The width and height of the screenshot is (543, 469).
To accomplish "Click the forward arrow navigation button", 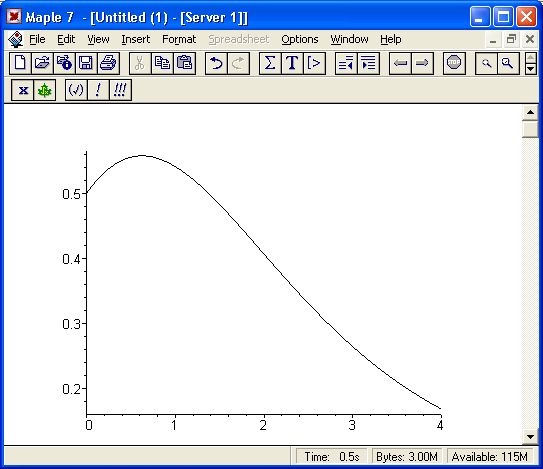I will tap(422, 63).
